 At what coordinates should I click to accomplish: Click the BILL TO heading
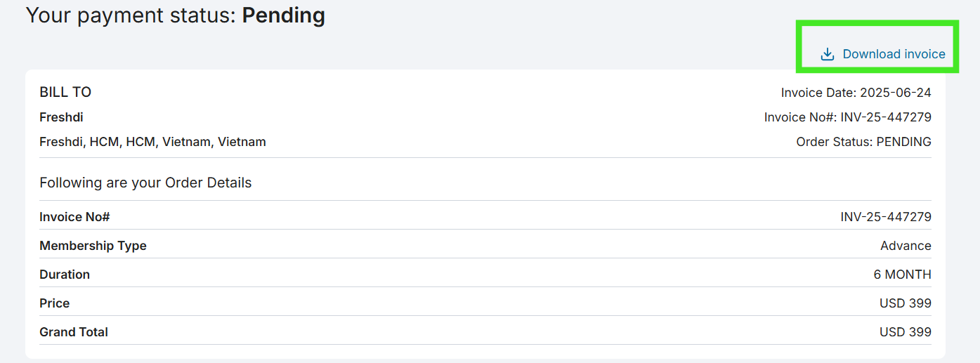[x=65, y=92]
